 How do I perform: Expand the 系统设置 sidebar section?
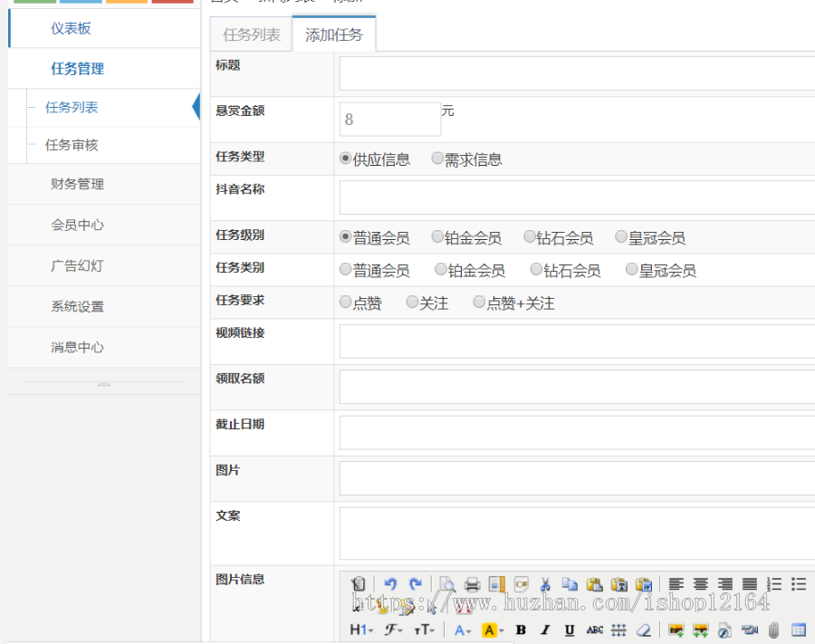pos(104,307)
